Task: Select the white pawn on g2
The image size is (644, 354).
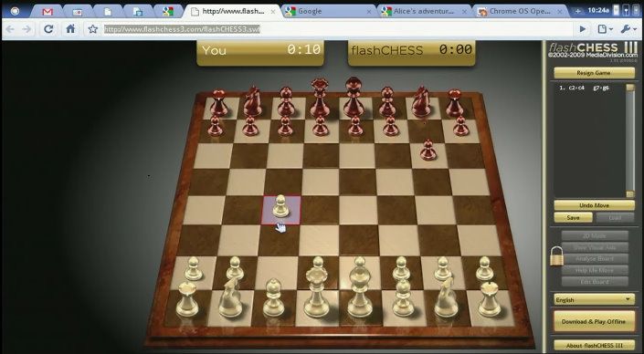Action: (x=443, y=268)
